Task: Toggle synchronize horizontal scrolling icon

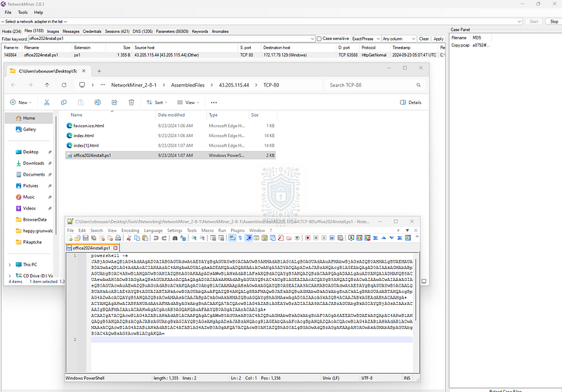Action: point(221,238)
